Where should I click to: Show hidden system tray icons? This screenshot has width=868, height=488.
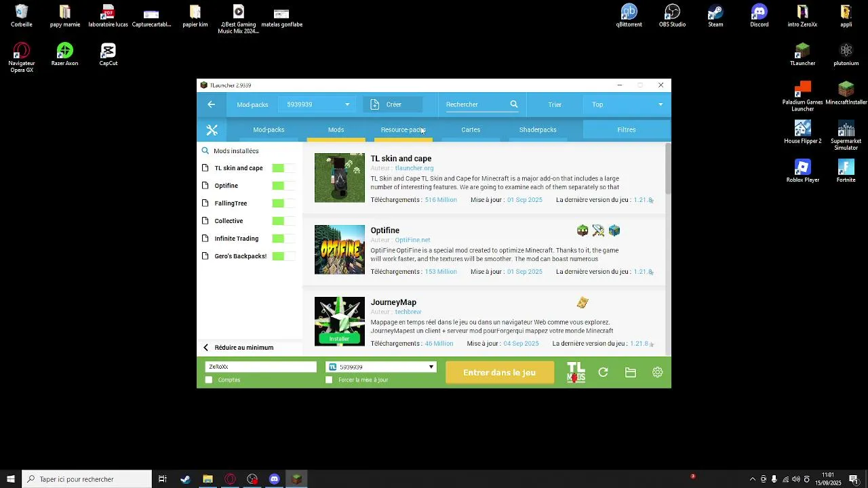[752, 479]
